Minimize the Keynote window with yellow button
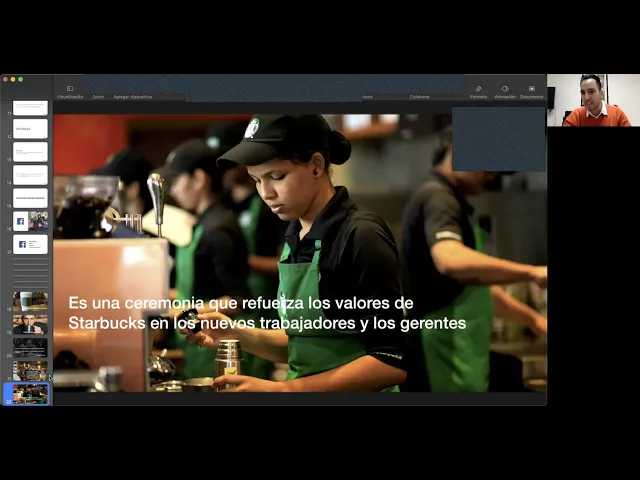The width and height of the screenshot is (640, 480). tap(13, 79)
